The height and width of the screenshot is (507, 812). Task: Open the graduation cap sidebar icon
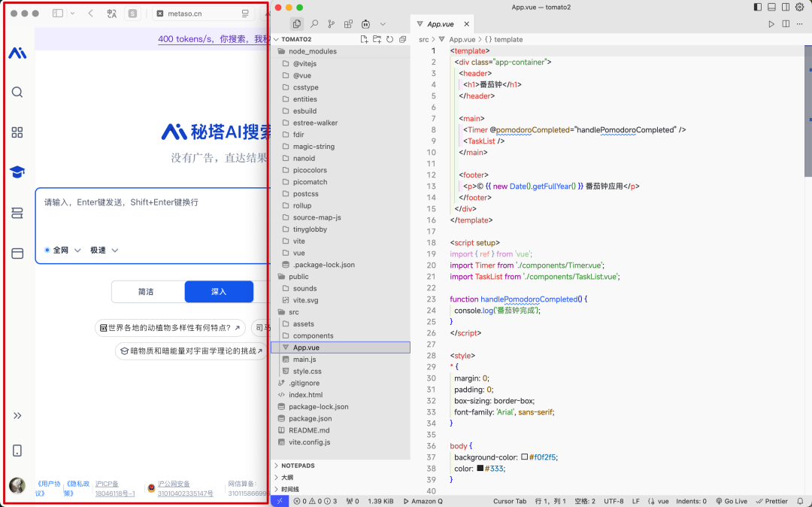click(x=17, y=172)
